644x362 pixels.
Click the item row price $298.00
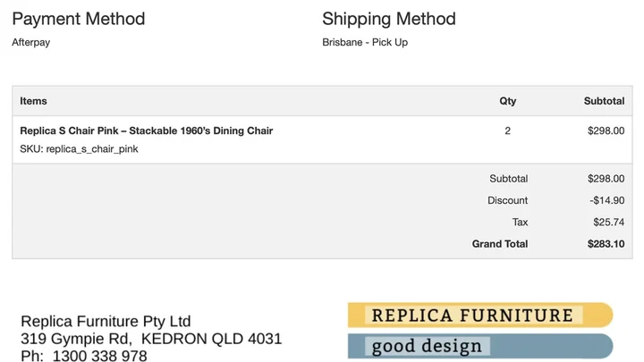pos(606,130)
